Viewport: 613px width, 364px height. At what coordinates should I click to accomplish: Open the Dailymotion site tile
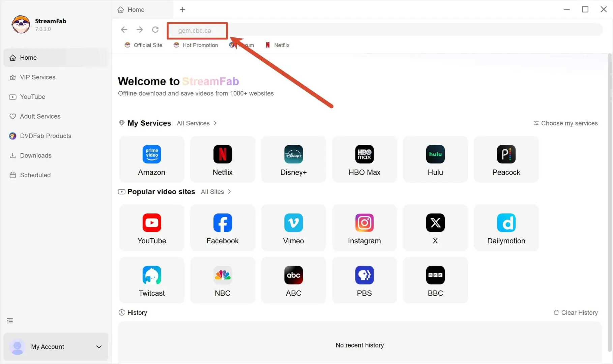506,228
